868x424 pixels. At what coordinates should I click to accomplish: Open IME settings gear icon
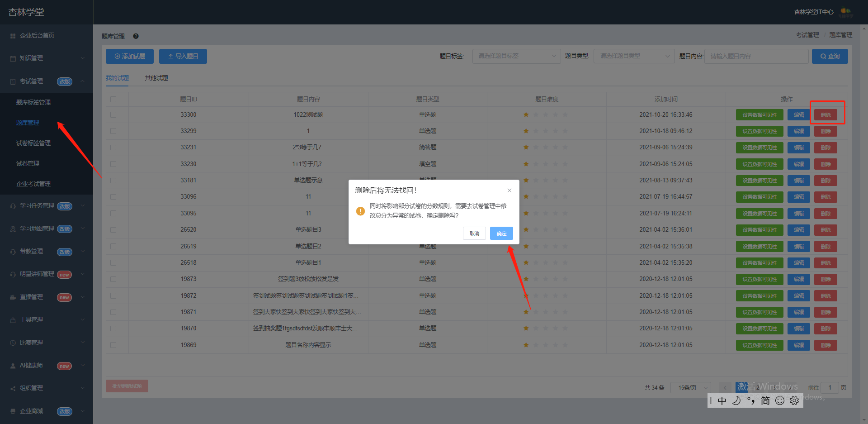(x=794, y=400)
